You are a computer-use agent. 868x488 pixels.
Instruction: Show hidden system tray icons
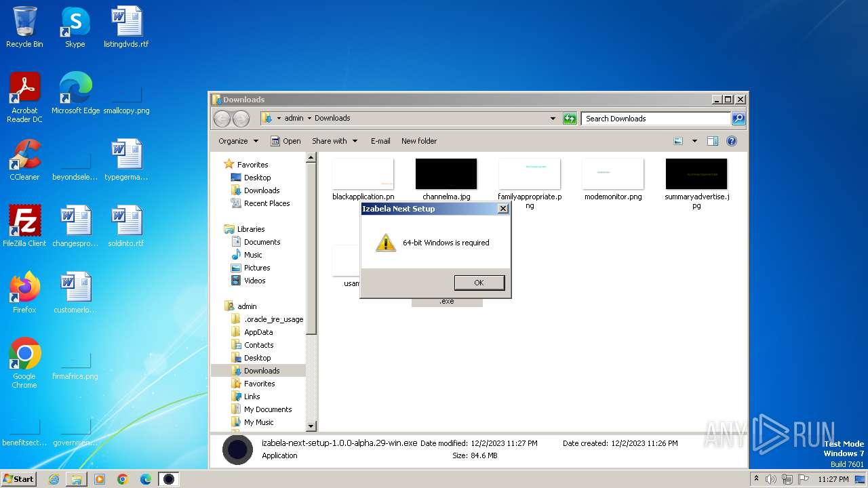click(757, 479)
